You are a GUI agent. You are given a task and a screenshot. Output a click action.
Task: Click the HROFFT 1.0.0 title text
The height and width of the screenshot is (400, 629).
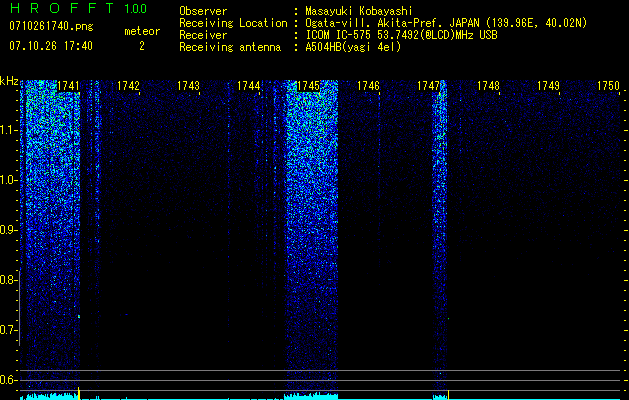(x=78, y=8)
